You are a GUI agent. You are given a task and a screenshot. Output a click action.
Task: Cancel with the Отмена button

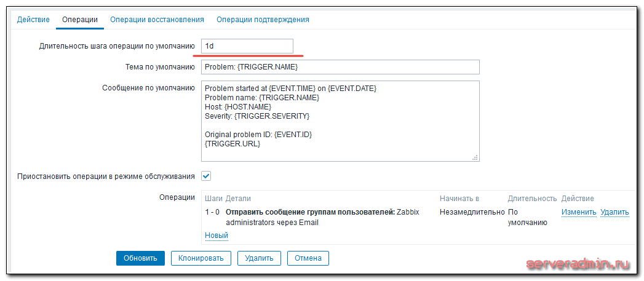click(308, 258)
